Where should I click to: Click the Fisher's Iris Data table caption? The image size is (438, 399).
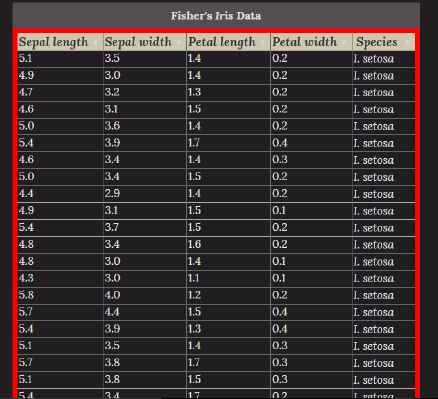(x=216, y=16)
